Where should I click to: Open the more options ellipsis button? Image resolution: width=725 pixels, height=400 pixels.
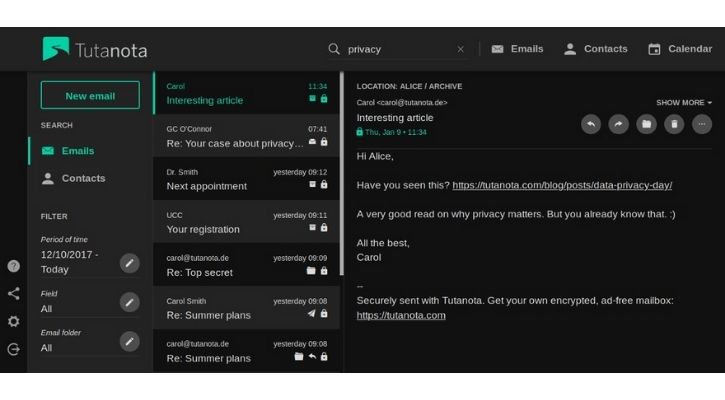tap(702, 124)
